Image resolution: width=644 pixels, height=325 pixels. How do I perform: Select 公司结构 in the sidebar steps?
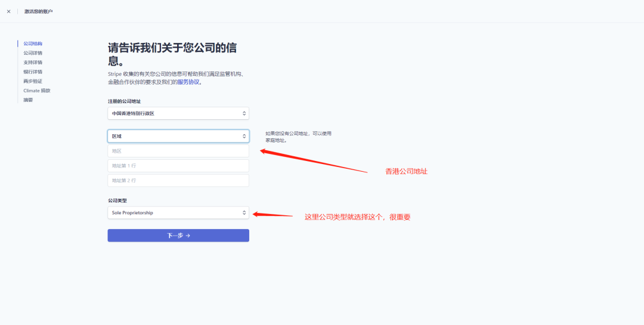[x=33, y=44]
